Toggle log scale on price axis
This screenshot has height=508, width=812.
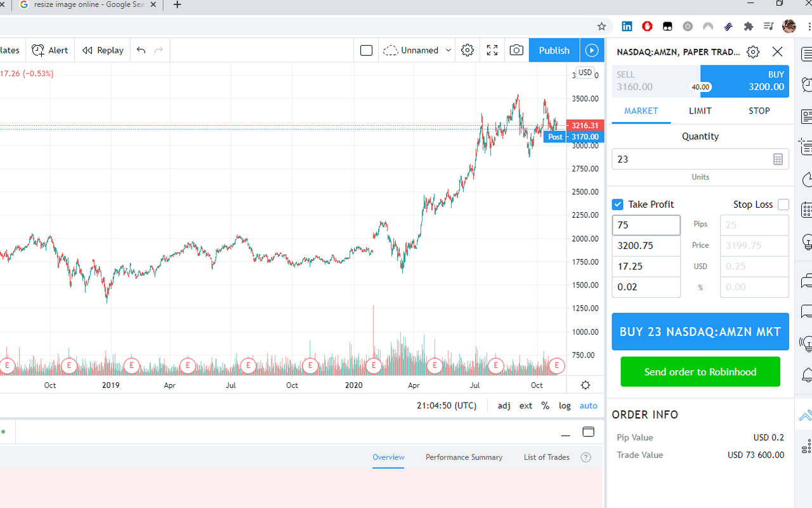[565, 406]
